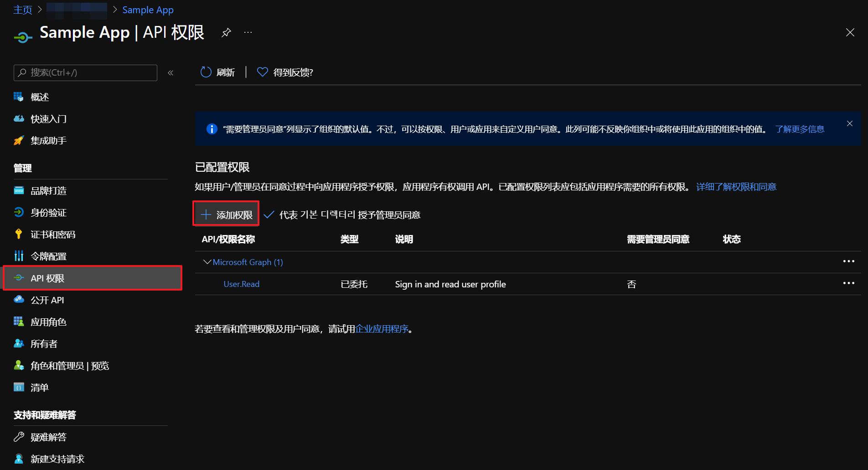Go to 应用角色 page
868x470 pixels.
pyautogui.click(x=48, y=322)
